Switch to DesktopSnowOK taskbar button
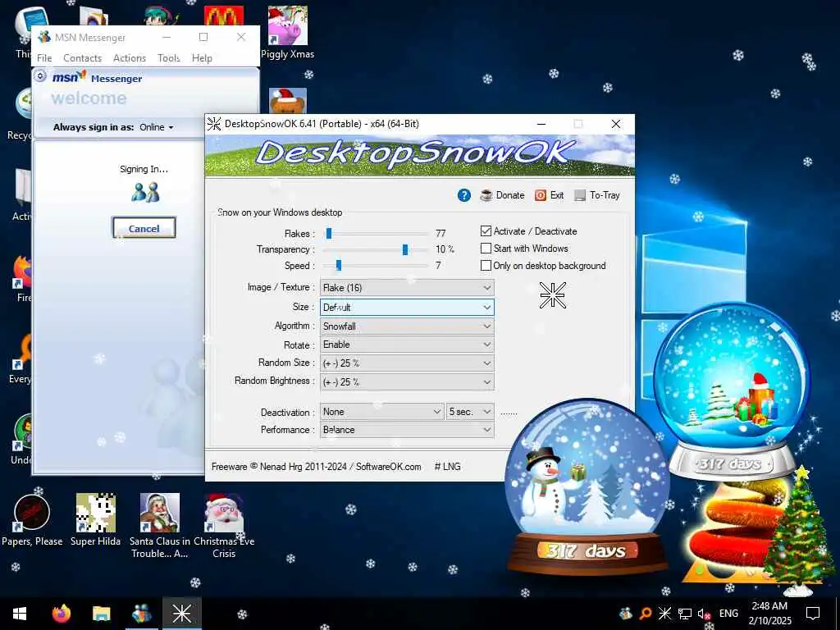Viewport: 840px width, 630px height. pos(182,614)
